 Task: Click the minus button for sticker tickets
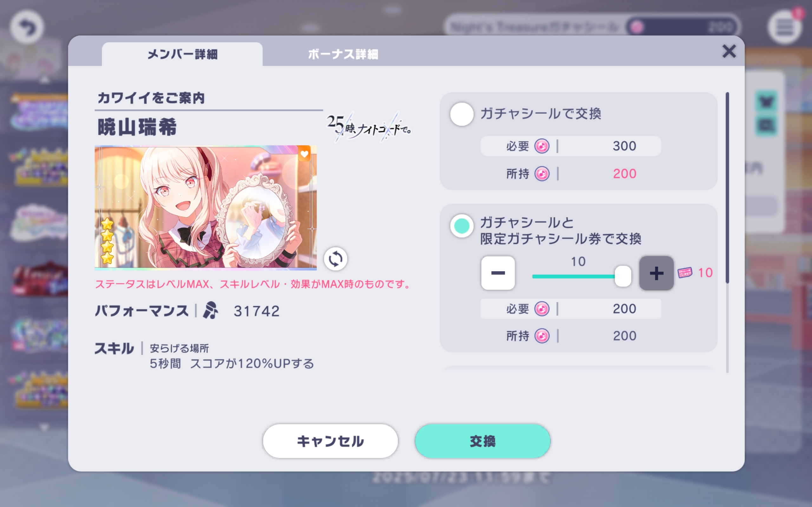point(498,273)
